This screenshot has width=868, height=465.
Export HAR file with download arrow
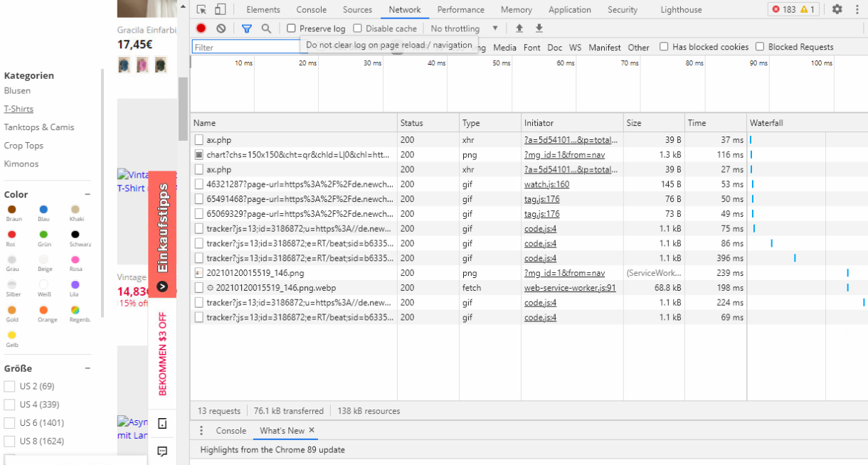click(539, 28)
